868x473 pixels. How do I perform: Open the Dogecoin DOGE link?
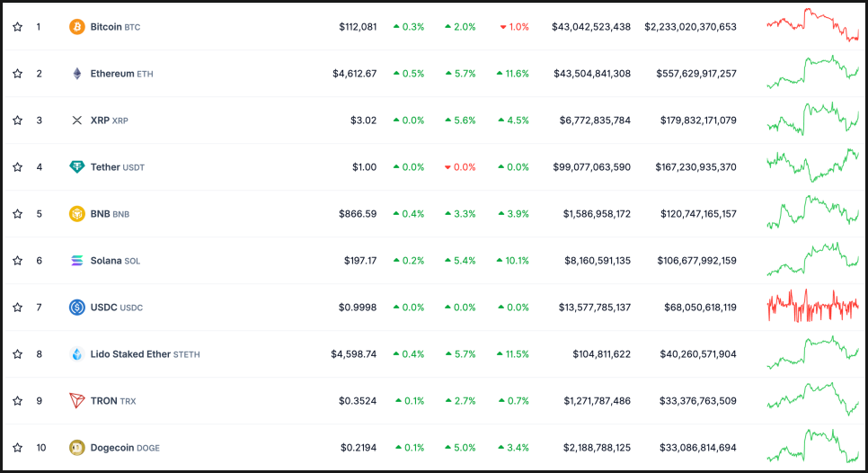pyautogui.click(x=125, y=448)
